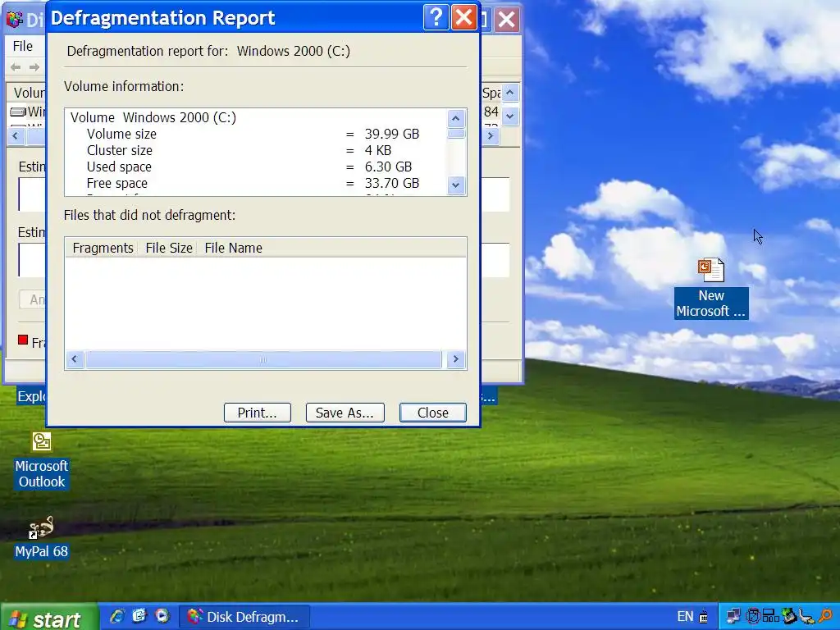Click the icon with small stacked boxes in the tray

(x=771, y=617)
